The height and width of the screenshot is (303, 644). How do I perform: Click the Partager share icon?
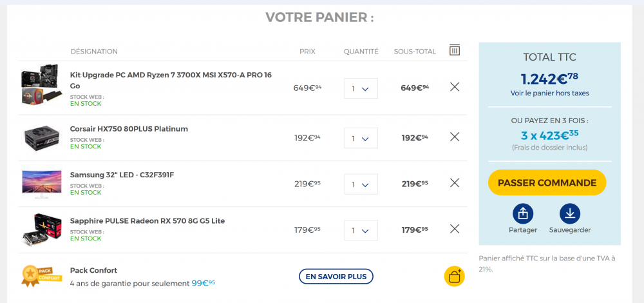click(523, 213)
